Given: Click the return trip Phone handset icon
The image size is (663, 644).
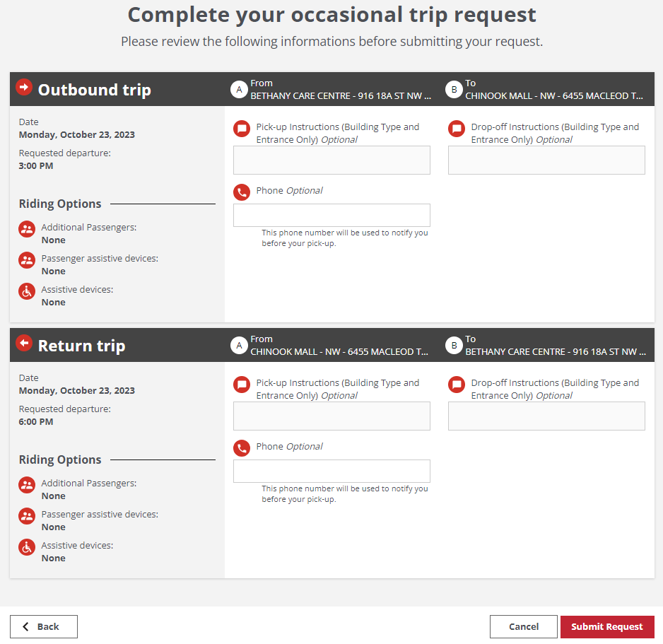Looking at the screenshot, I should 242,447.
